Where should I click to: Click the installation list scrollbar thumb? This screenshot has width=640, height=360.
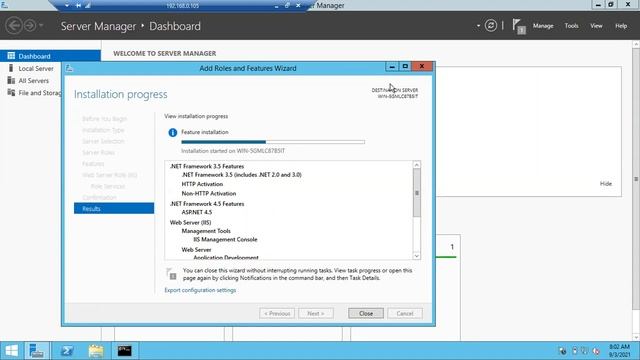point(417,193)
